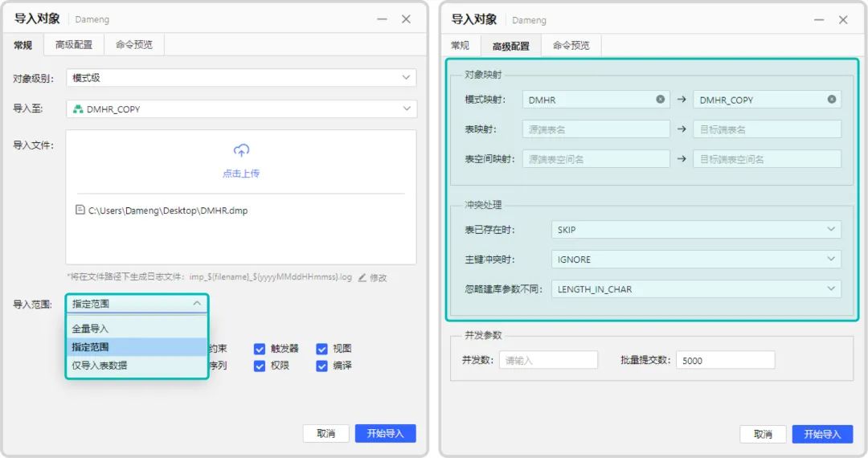Toggle the 视图 checkbox

pyautogui.click(x=321, y=349)
